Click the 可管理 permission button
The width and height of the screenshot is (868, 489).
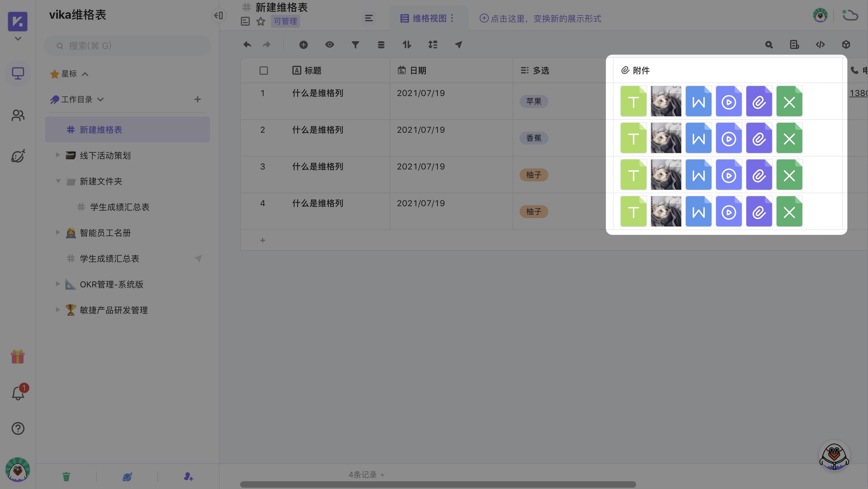click(285, 21)
